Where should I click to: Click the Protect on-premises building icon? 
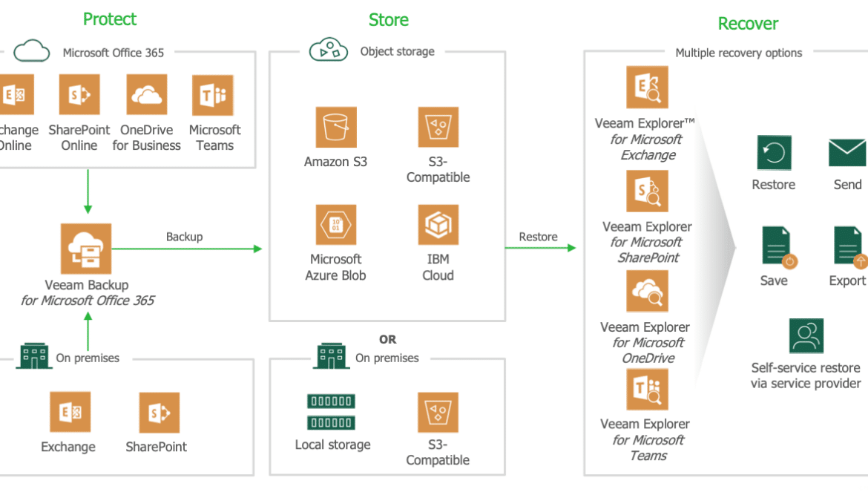(34, 356)
